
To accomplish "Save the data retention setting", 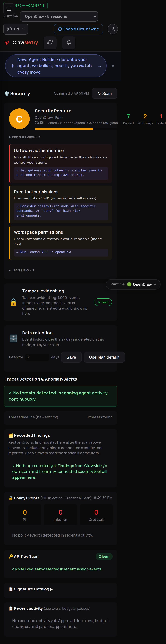I will (71, 357).
